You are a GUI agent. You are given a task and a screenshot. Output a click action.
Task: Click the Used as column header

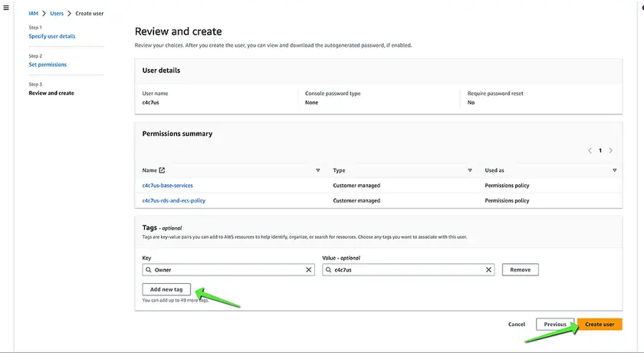[495, 170]
